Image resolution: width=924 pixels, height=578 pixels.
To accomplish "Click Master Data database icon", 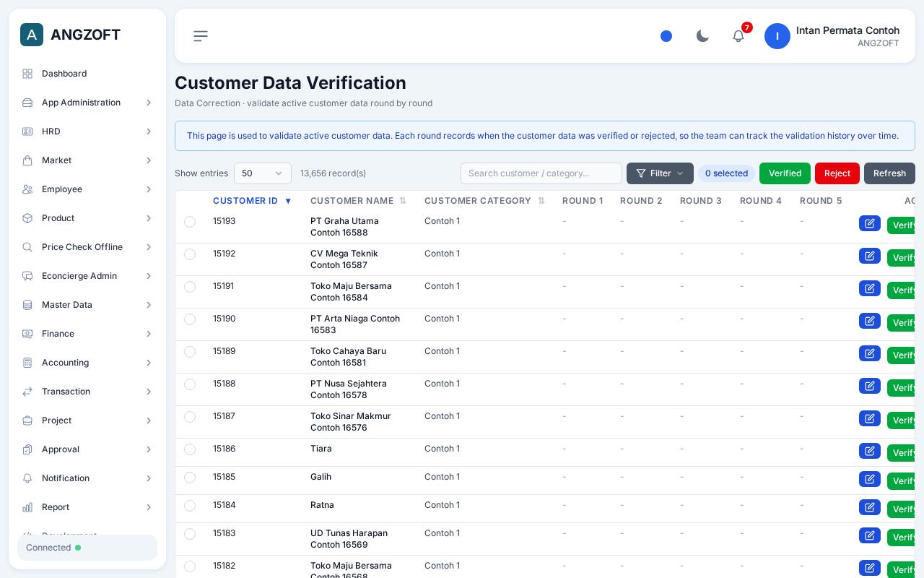I will point(27,305).
